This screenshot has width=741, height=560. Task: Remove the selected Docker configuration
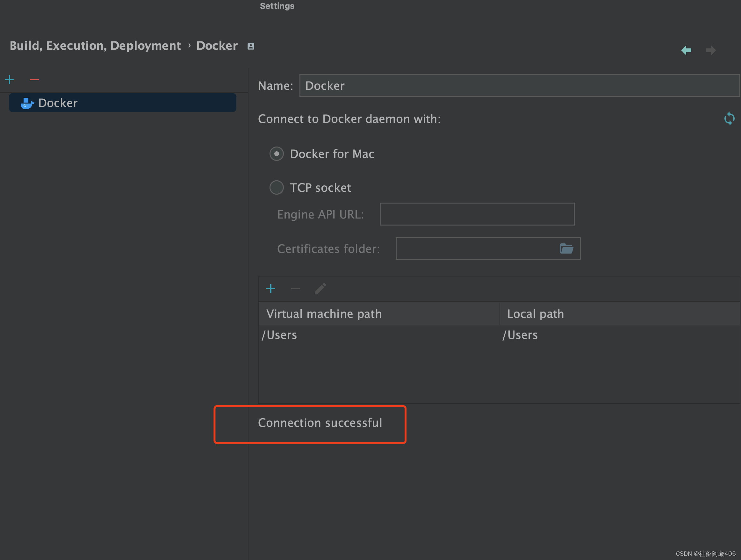(x=34, y=79)
